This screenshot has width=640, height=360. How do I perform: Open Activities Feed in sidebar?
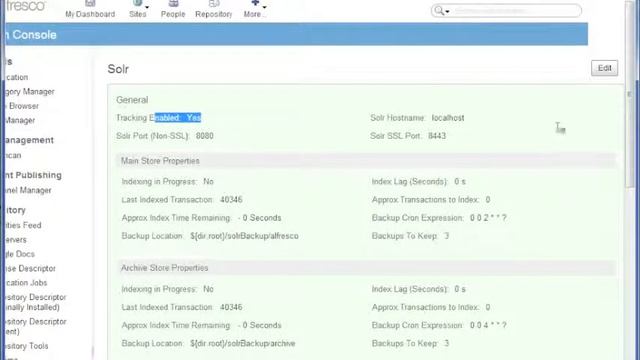click(x=23, y=225)
